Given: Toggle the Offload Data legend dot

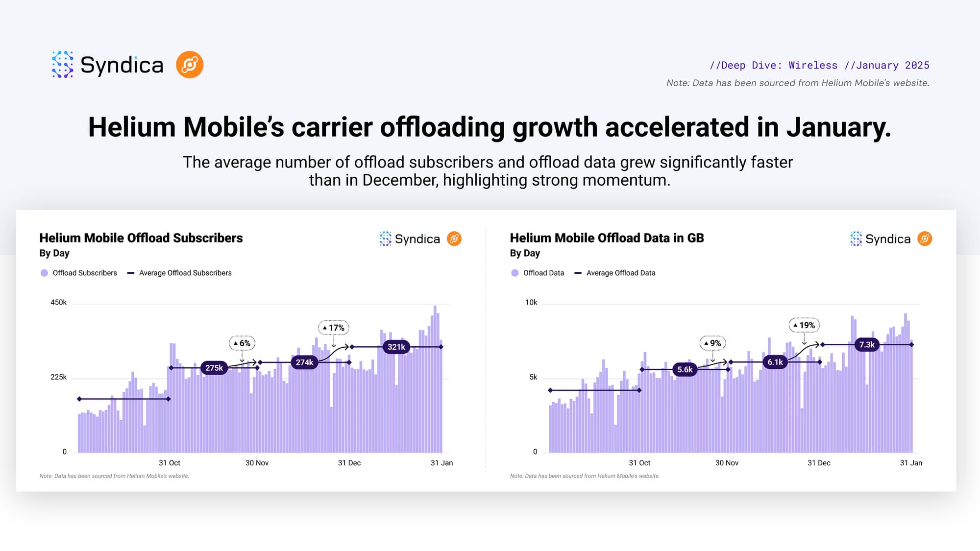Looking at the screenshot, I should click(514, 273).
